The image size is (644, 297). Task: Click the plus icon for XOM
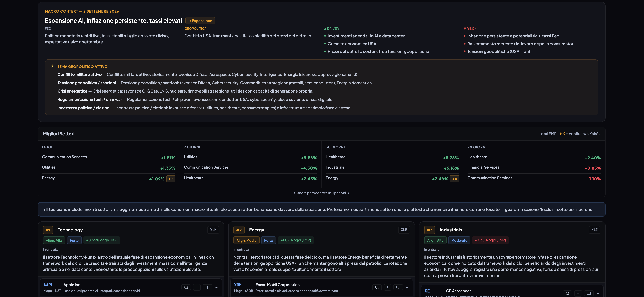pyautogui.click(x=388, y=287)
